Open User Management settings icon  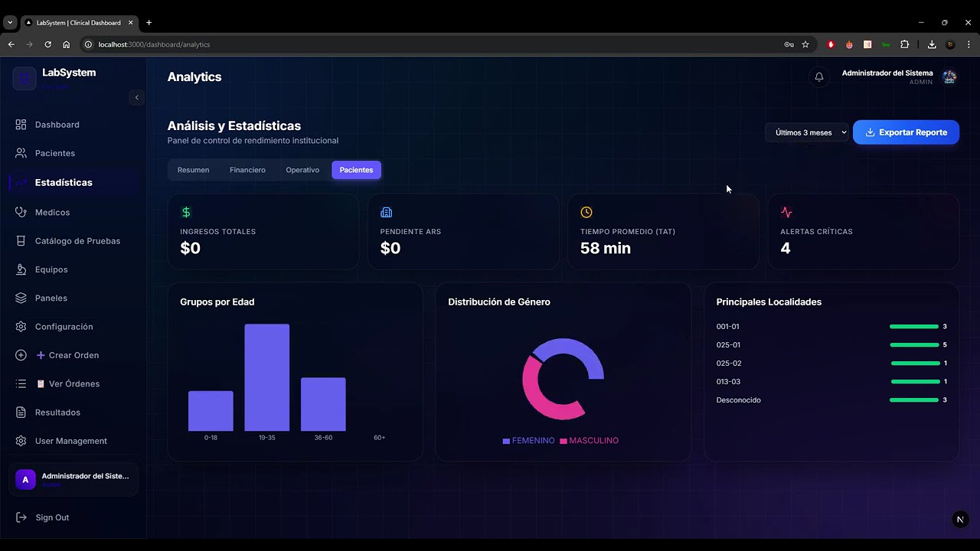coord(21,441)
